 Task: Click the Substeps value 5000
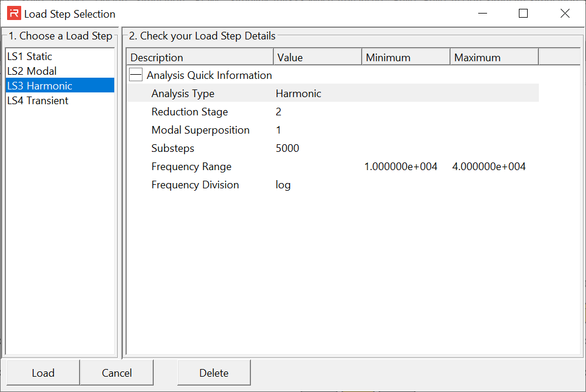tap(287, 148)
